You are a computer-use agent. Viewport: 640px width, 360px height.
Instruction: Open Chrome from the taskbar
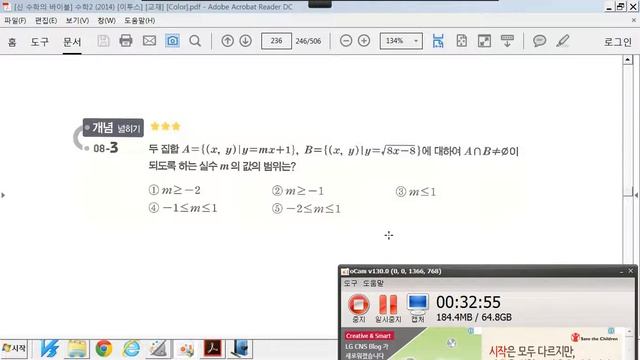click(x=104, y=349)
